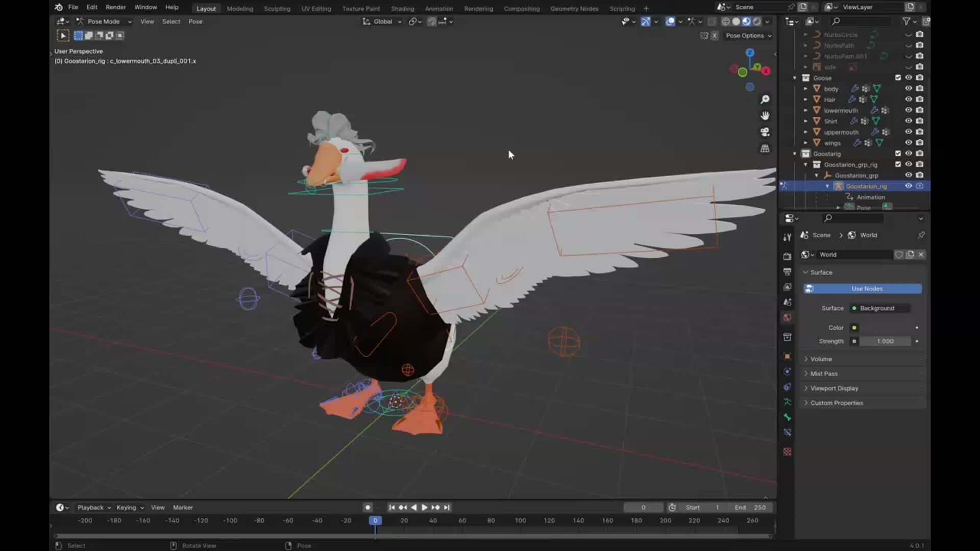Open the Pose Options popover

[748, 36]
